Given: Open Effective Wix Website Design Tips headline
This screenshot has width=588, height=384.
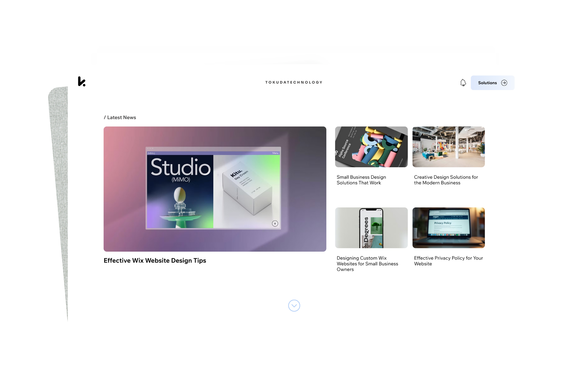Looking at the screenshot, I should (x=155, y=261).
